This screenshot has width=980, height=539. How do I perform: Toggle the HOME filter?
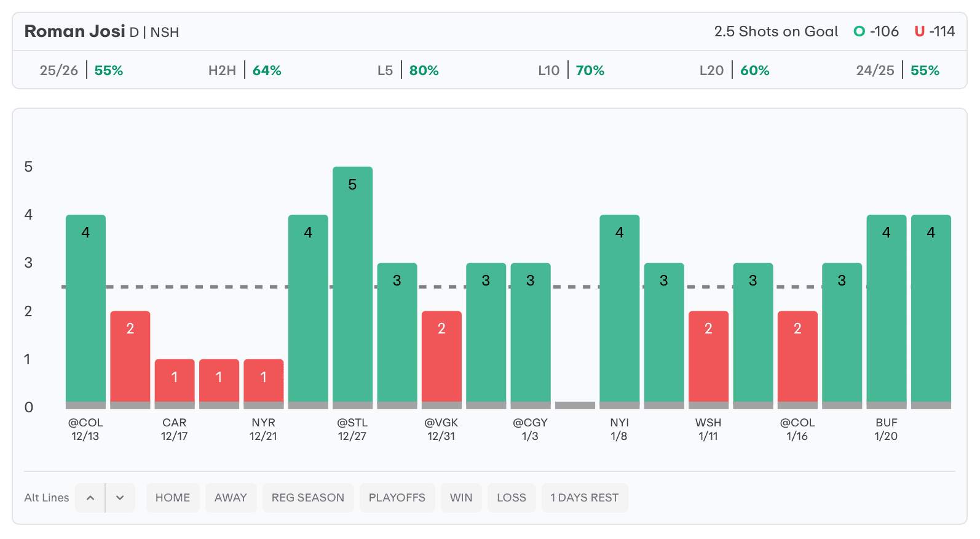173,498
